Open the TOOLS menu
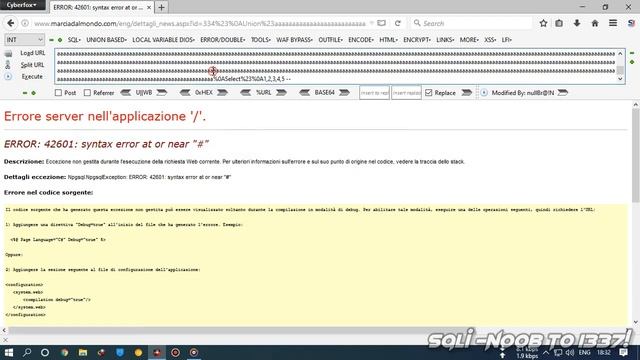 [x=260, y=40]
